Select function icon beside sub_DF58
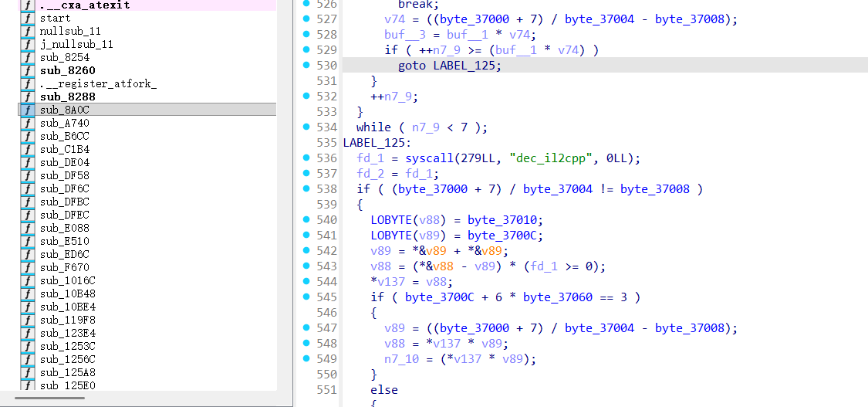 28,176
